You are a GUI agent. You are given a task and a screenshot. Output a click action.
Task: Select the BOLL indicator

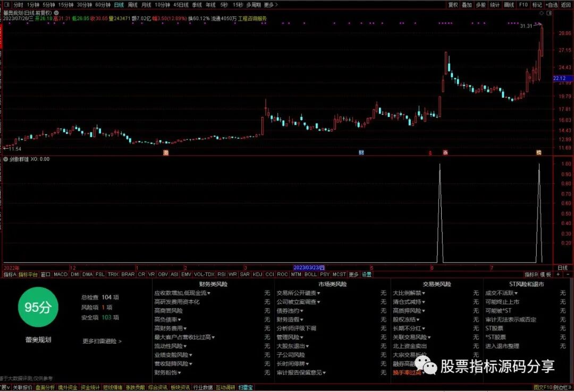click(x=310, y=275)
